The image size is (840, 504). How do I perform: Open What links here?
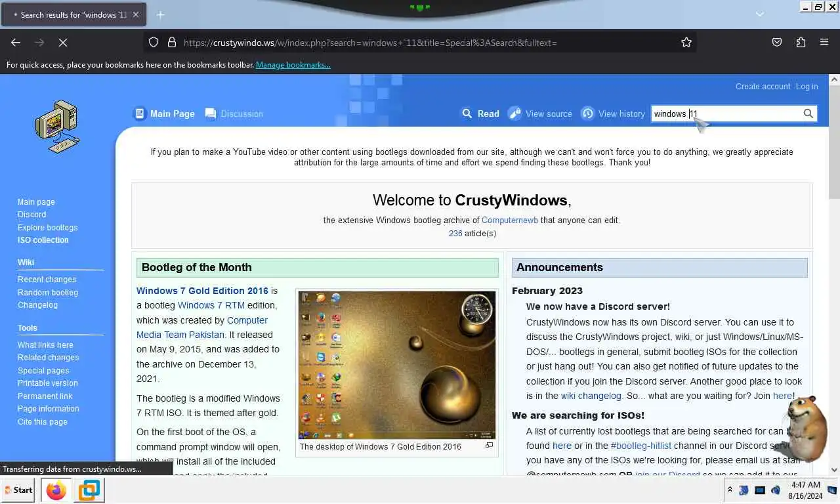coord(45,345)
